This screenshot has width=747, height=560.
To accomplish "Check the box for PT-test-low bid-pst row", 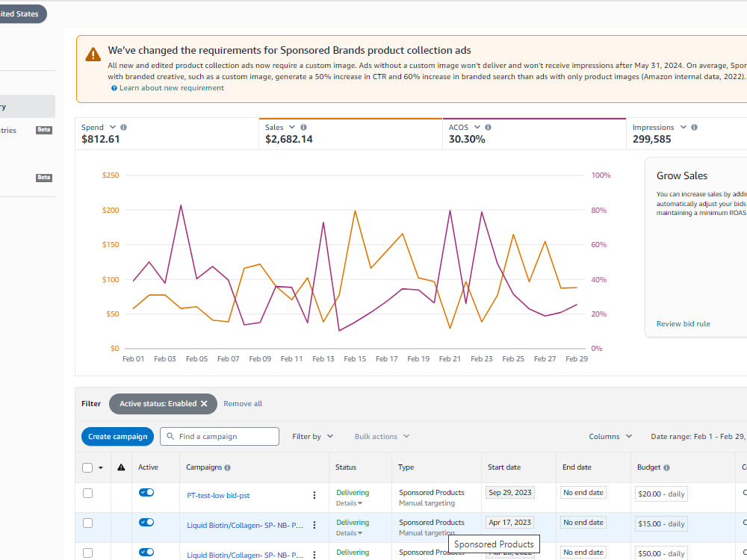I will click(87, 494).
